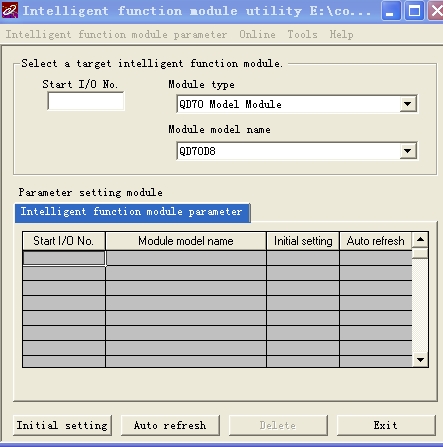Click the Auto refresh column header

[x=376, y=241]
